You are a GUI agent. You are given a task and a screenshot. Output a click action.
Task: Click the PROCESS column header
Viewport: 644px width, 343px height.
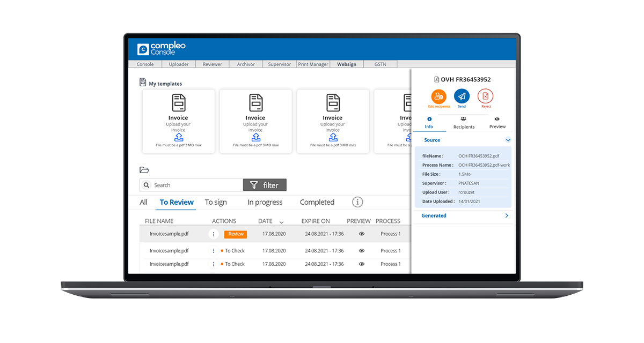pyautogui.click(x=388, y=221)
